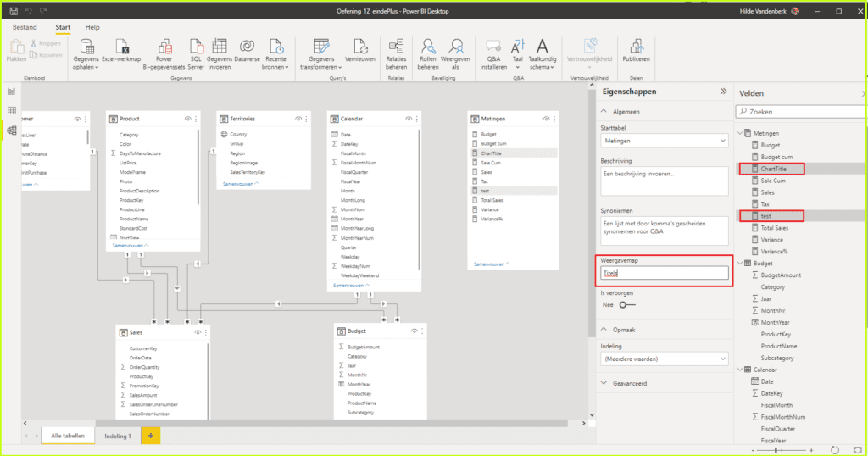Click the Synoniemen text area

pyautogui.click(x=665, y=231)
